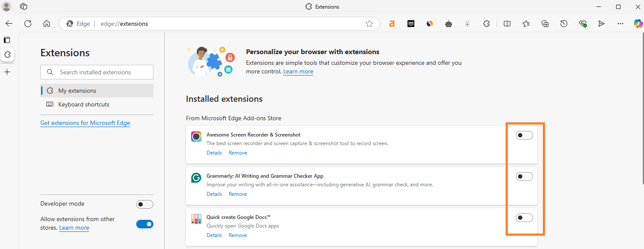Star this page using the address bar icon
The width and height of the screenshot is (644, 249).
[369, 24]
